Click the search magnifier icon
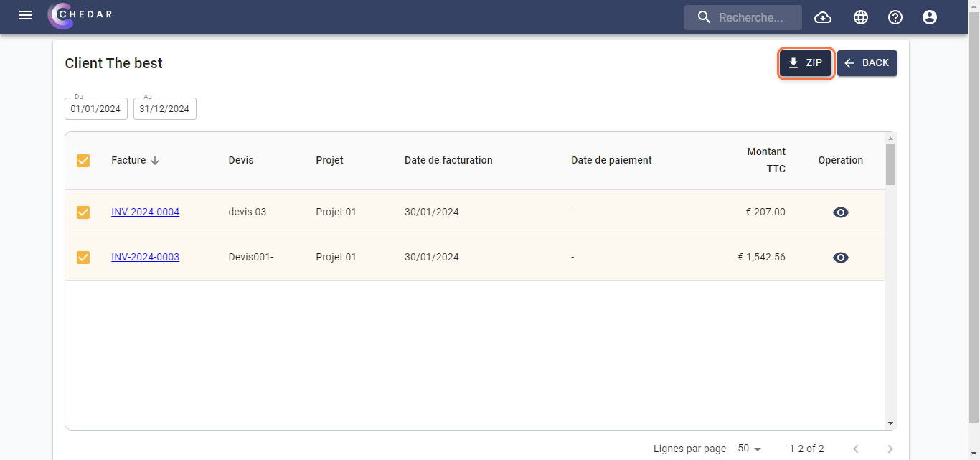980x460 pixels. 705,17
